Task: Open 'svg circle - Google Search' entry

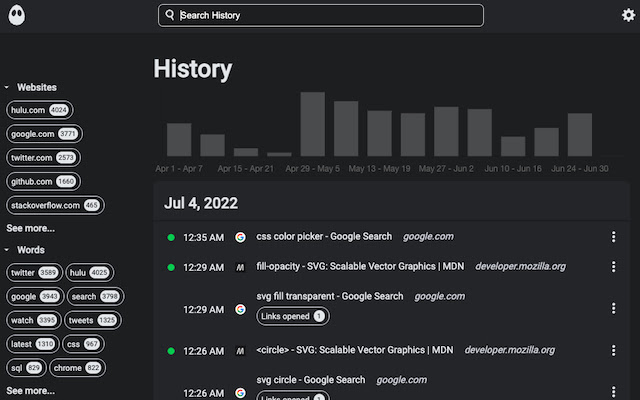Action: (311, 380)
